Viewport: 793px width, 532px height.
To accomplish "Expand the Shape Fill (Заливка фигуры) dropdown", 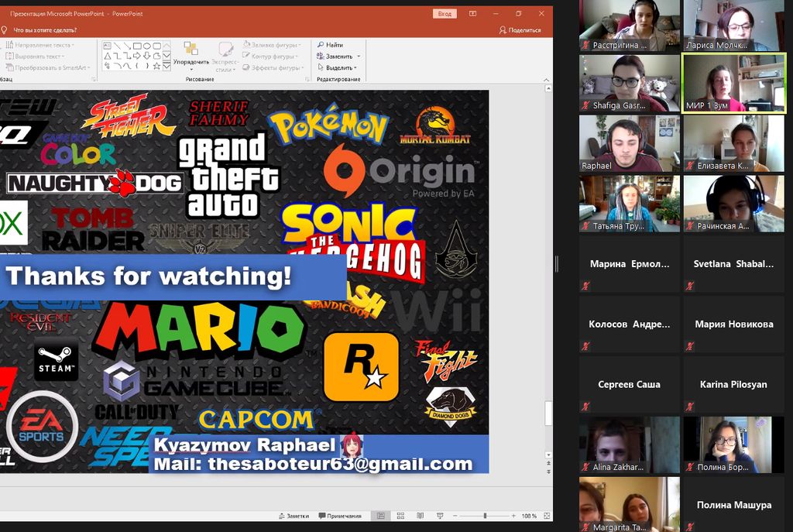I will pyautogui.click(x=300, y=45).
